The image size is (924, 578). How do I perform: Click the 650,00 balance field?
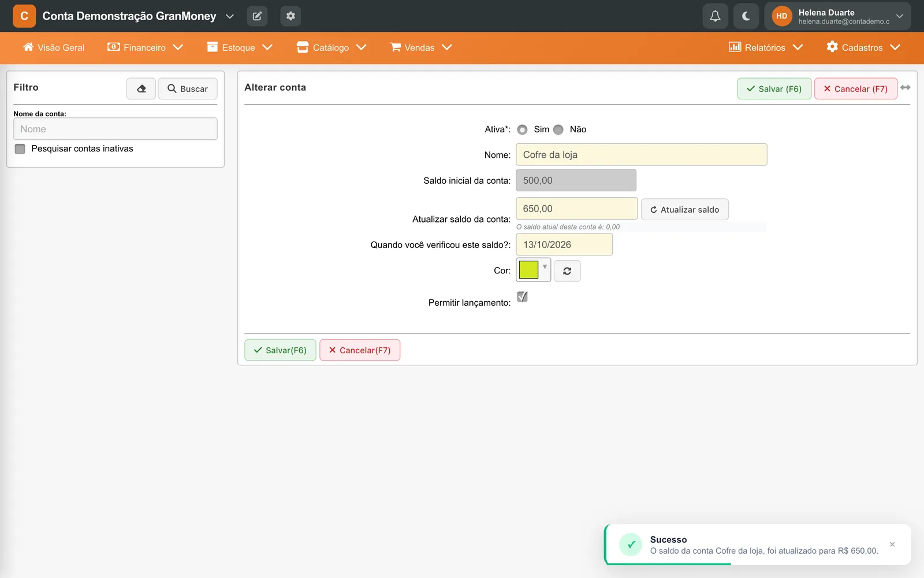577,209
